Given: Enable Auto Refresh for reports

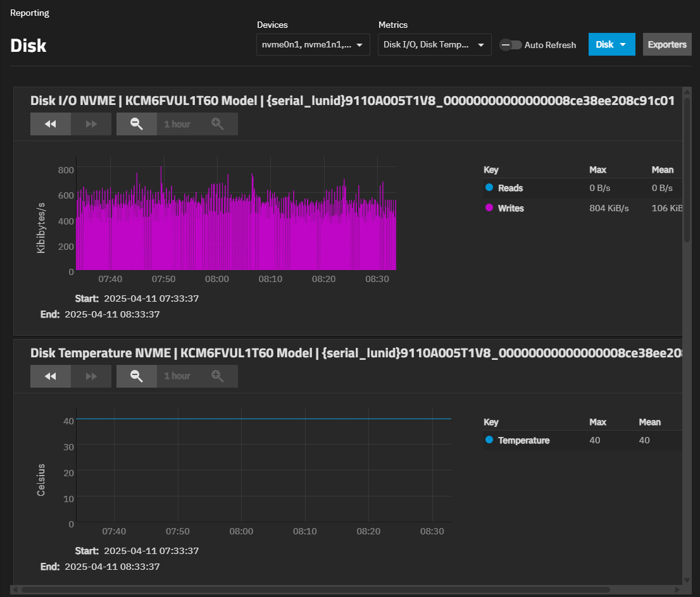Looking at the screenshot, I should (x=510, y=45).
